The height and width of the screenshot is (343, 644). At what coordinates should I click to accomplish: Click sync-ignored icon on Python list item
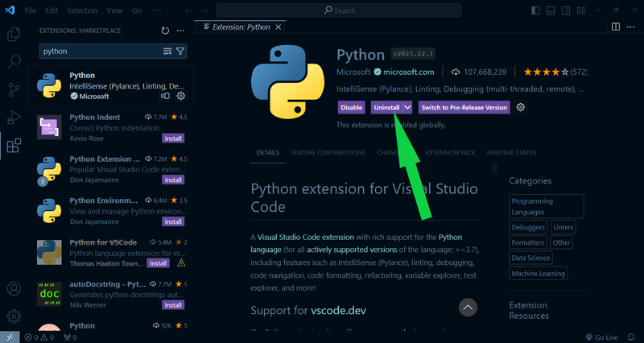(165, 96)
